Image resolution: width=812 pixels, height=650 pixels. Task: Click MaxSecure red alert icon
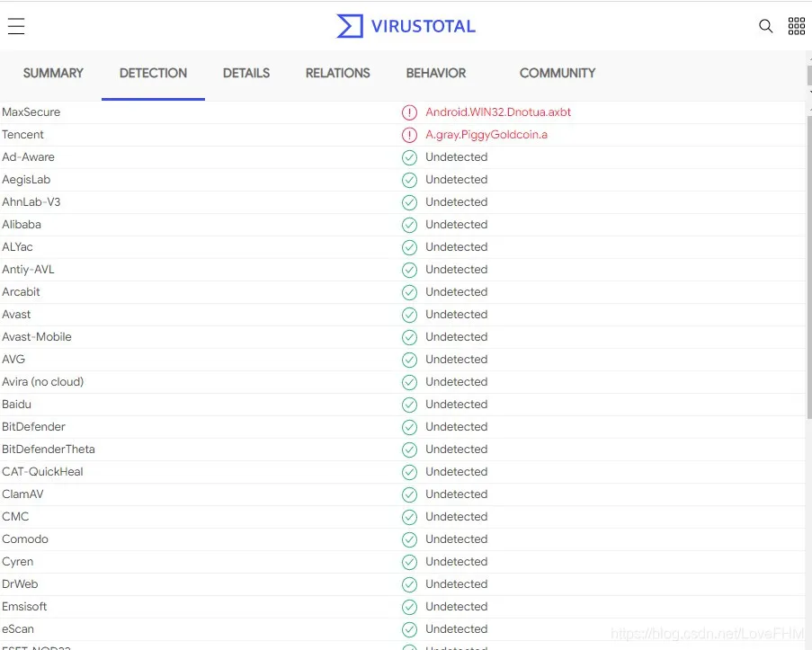click(409, 112)
